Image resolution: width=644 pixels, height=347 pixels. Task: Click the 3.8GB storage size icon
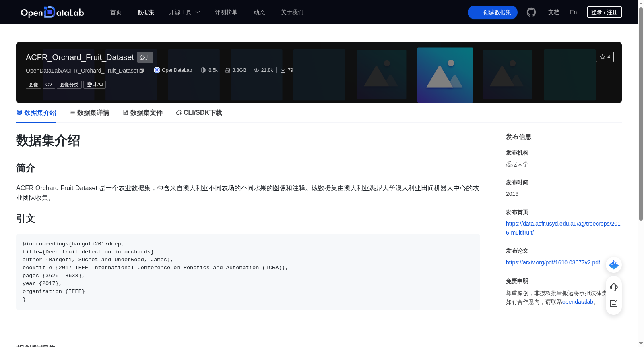(x=228, y=70)
